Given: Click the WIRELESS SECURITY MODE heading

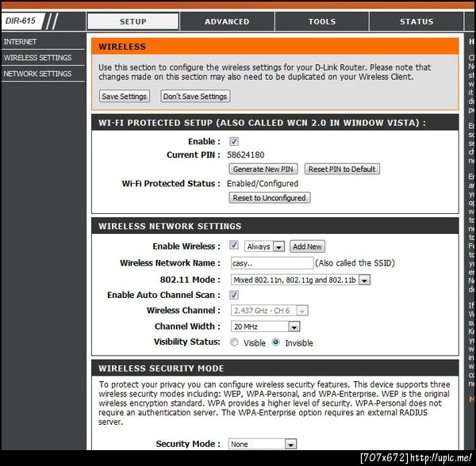Looking at the screenshot, I should (x=161, y=368).
